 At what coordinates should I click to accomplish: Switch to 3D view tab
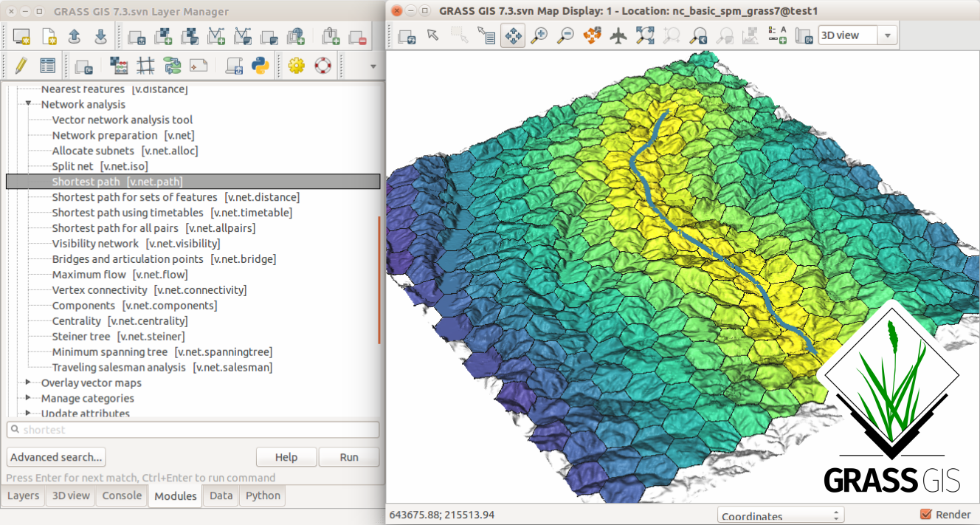pos(70,495)
